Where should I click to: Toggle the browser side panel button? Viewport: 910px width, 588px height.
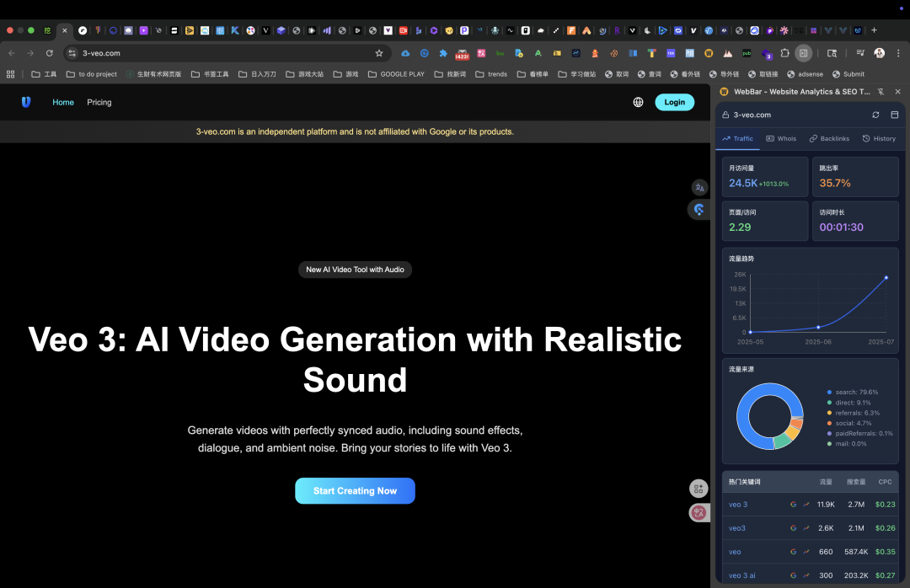pos(803,53)
